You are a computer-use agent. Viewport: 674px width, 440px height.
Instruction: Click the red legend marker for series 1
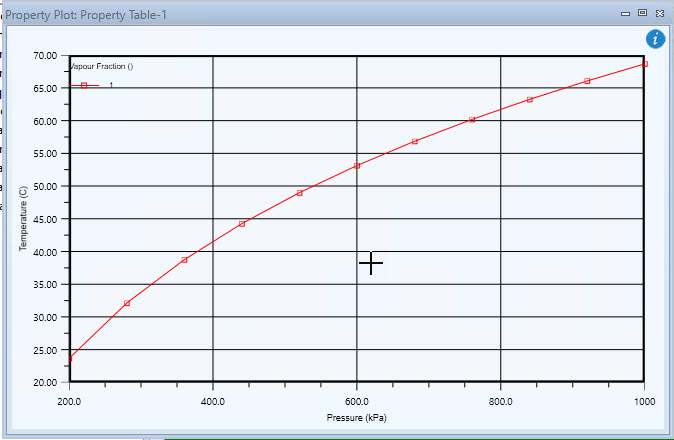pos(84,86)
